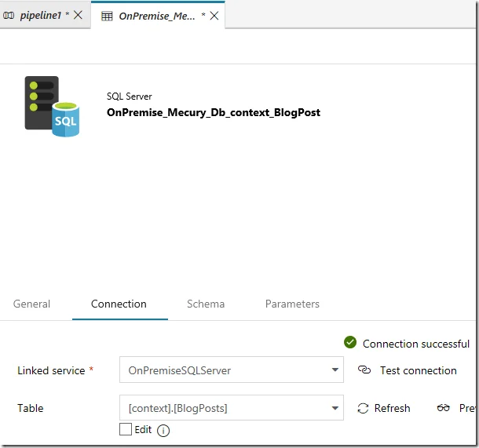479x448 pixels.
Task: Enable the Edit checkbox under Table
Action: (125, 429)
